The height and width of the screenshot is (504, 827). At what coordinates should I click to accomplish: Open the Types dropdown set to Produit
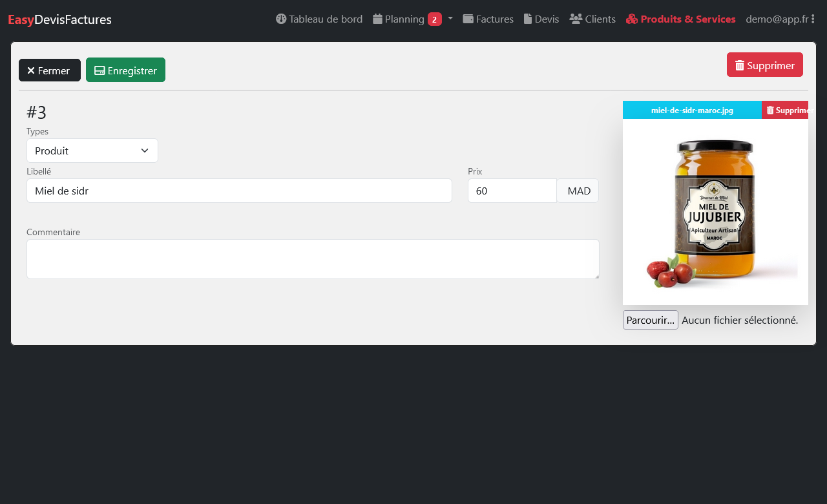92,151
